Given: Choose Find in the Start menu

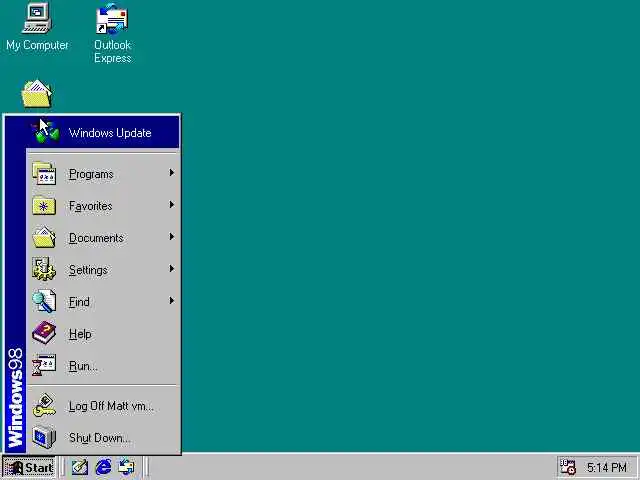Looking at the screenshot, I should (x=102, y=301).
